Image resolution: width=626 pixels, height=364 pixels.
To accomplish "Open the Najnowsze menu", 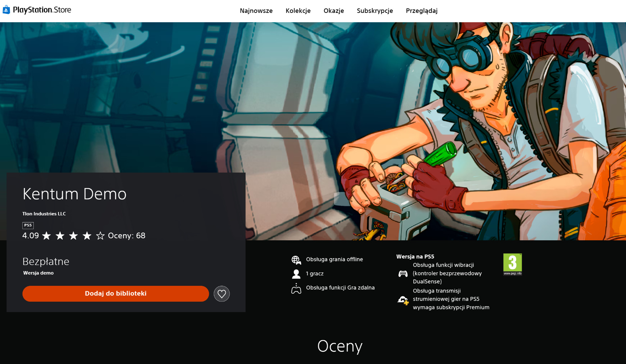I will [256, 11].
